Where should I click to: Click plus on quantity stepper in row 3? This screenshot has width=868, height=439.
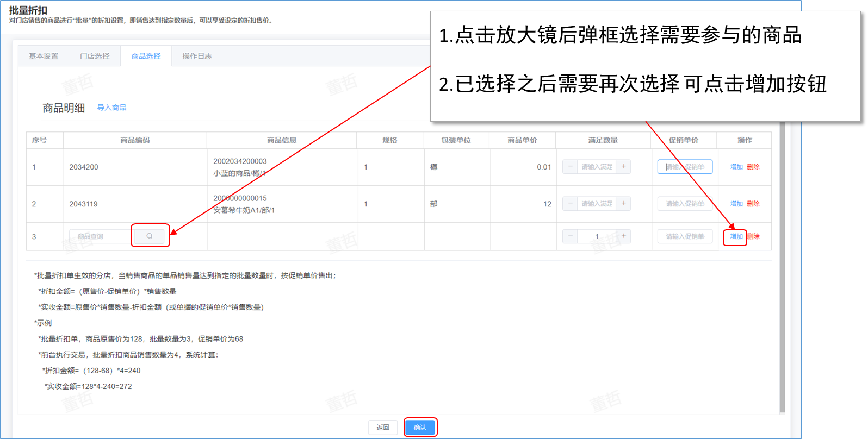[624, 236]
